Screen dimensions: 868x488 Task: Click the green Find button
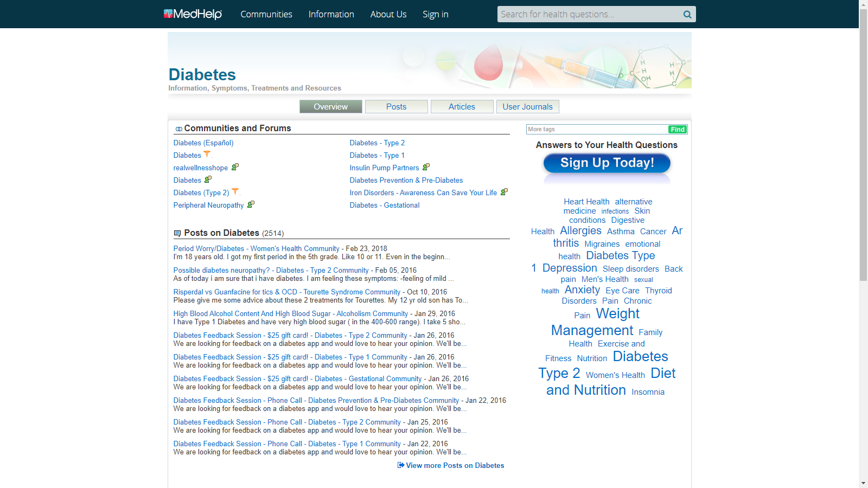678,130
